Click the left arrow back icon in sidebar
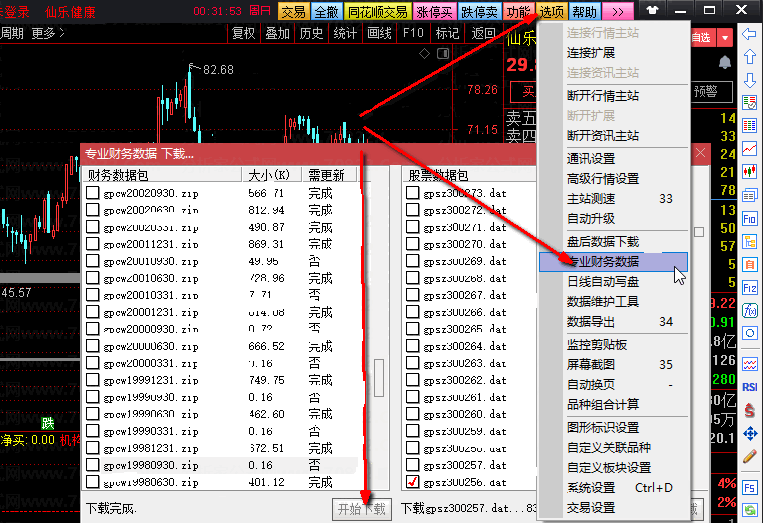The image size is (763, 523). 749,34
